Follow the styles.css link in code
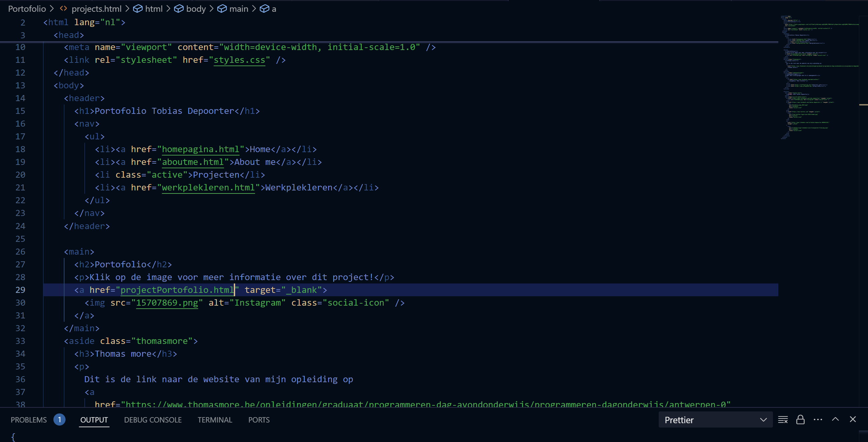 (239, 60)
